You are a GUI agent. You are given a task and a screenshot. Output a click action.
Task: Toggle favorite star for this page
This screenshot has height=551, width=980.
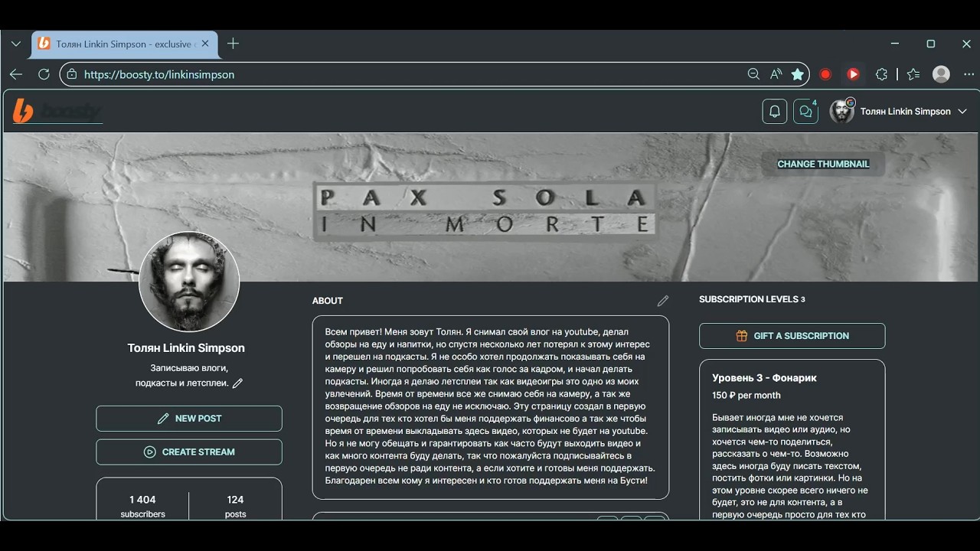tap(798, 74)
